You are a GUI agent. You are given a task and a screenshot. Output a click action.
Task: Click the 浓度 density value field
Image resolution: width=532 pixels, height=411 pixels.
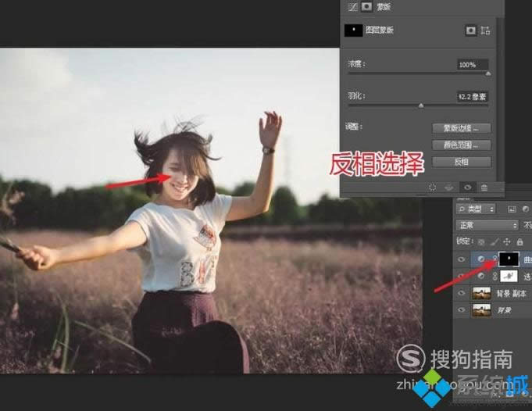473,65
